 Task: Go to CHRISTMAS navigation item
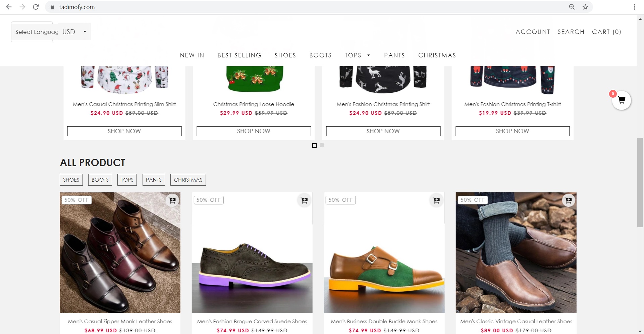click(x=437, y=55)
